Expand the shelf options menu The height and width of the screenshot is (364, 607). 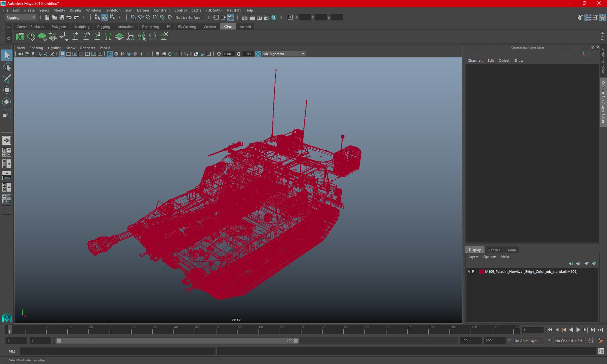point(9,38)
